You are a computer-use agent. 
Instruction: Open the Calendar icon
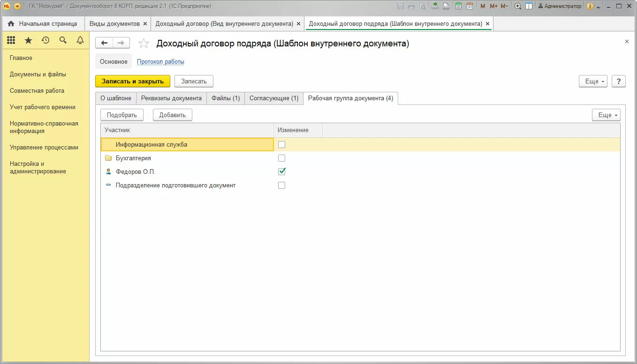pyautogui.click(x=469, y=6)
